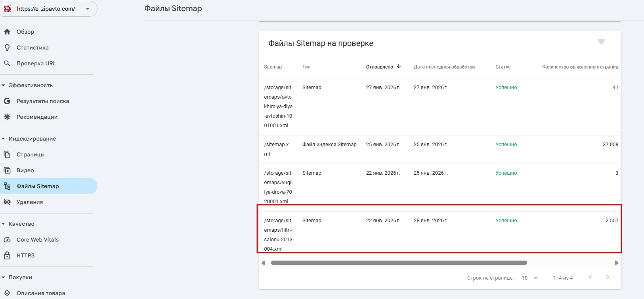Open Core Web Vitals gauge icon
Viewport: 644px width, 299px height.
tap(7, 240)
